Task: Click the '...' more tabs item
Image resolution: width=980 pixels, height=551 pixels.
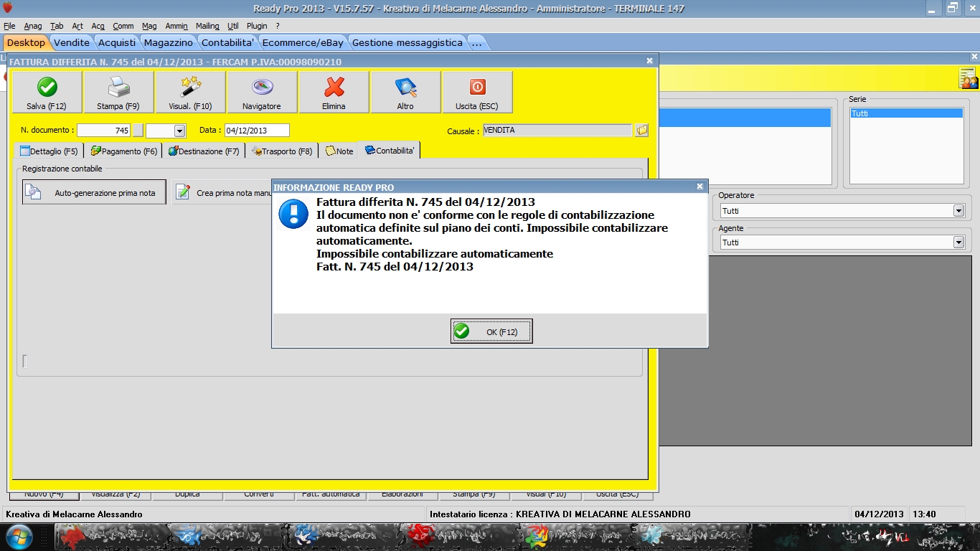Action: 476,42
